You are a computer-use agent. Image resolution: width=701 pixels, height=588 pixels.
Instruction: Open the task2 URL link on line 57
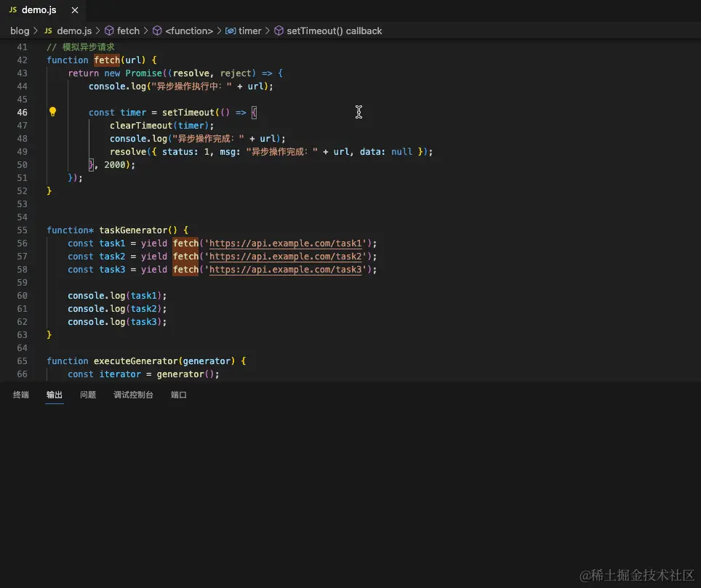click(285, 257)
